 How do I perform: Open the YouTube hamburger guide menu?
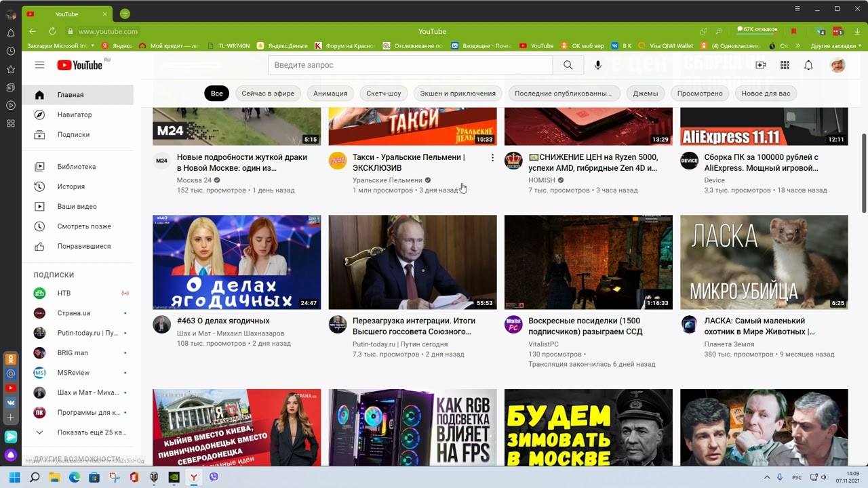coord(40,65)
